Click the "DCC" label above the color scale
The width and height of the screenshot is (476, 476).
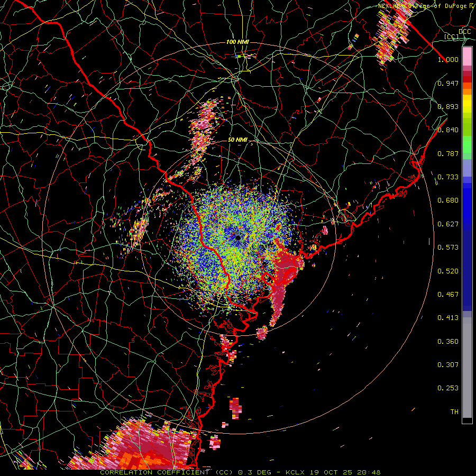click(464, 32)
